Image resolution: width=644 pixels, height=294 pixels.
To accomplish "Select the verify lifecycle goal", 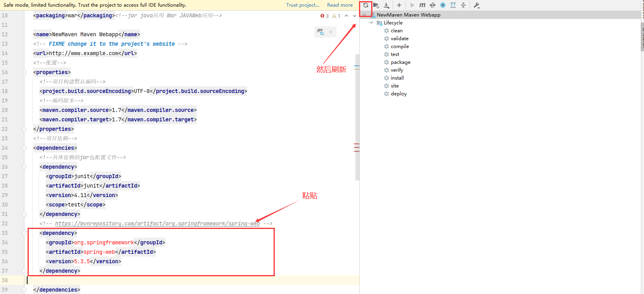I will (x=397, y=70).
